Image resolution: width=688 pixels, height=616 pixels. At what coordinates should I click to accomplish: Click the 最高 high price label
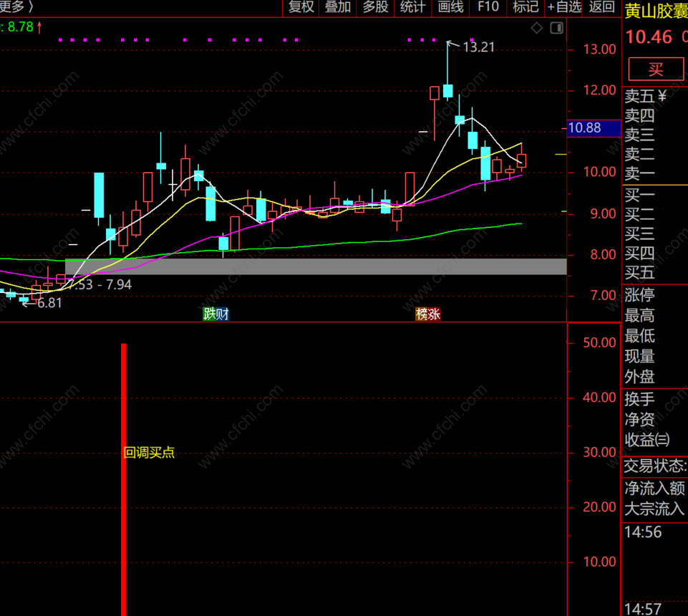pyautogui.click(x=640, y=315)
